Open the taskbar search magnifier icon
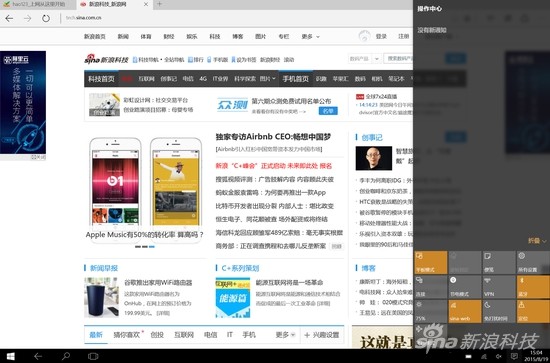 (66, 356)
